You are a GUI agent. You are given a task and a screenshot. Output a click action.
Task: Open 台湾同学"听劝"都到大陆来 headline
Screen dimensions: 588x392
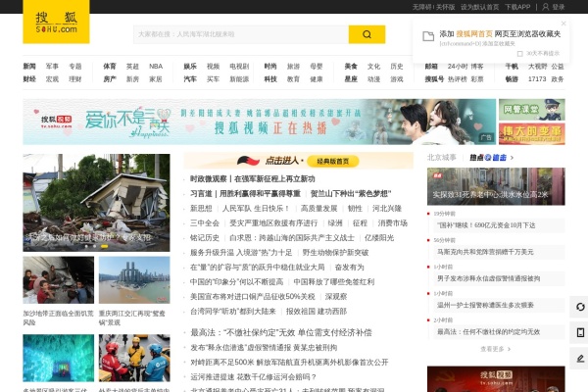pos(233,311)
